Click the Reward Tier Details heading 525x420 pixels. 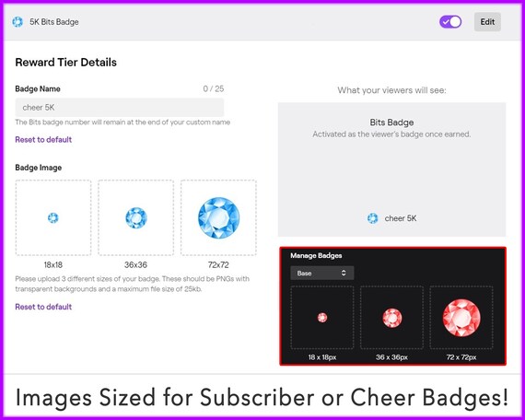click(66, 63)
